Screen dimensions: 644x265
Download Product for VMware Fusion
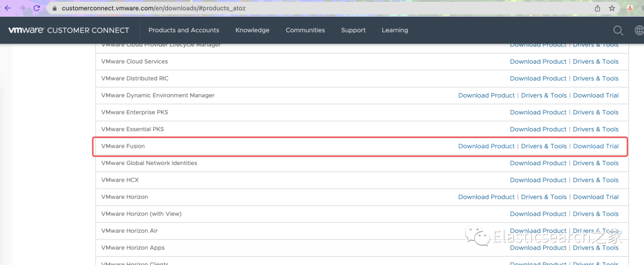point(487,146)
